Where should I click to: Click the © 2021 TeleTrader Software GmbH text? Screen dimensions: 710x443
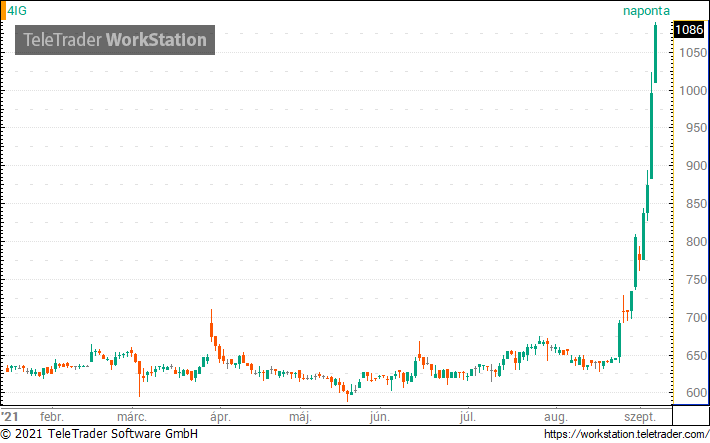pos(99,434)
